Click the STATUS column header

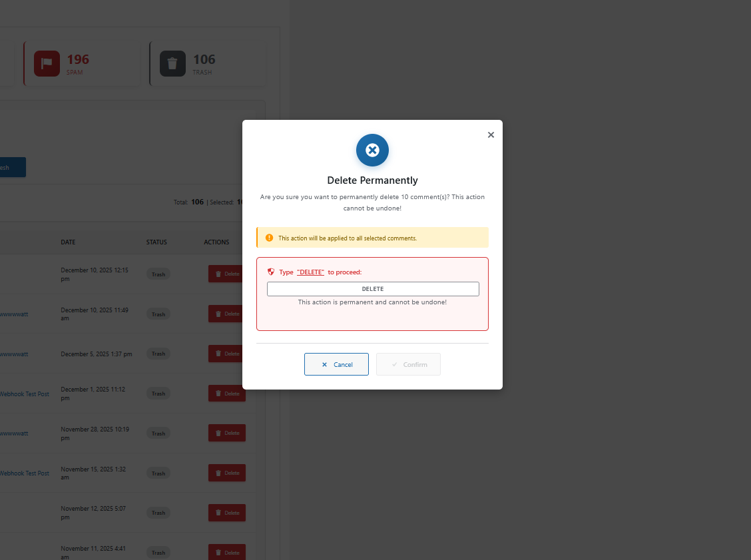tap(156, 242)
